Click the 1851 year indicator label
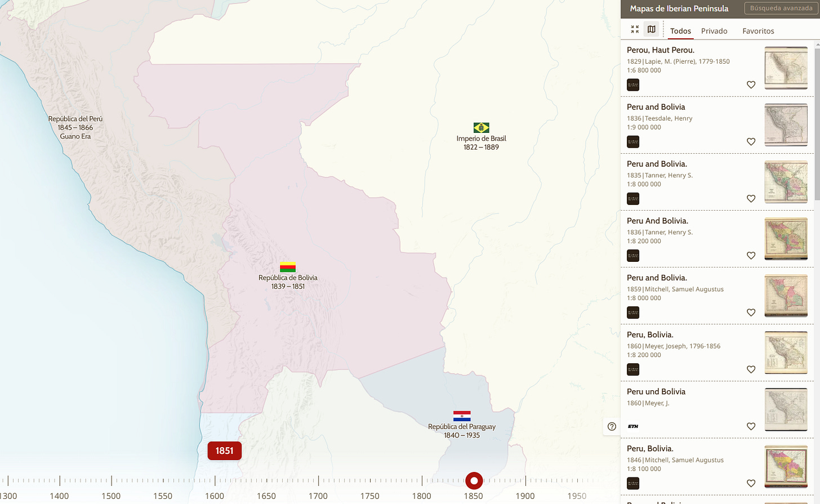This screenshot has width=820, height=504. (224, 451)
